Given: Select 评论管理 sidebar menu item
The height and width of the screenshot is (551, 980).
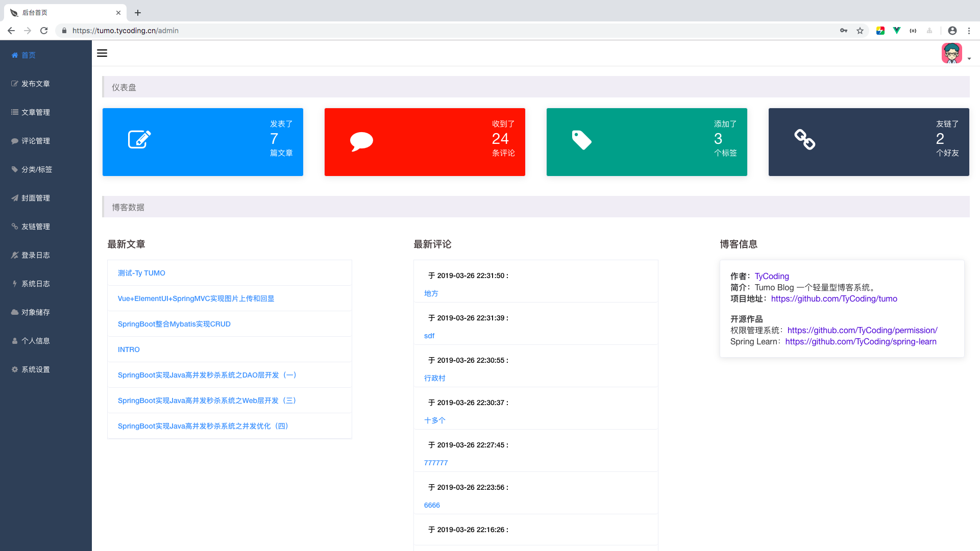Looking at the screenshot, I should [35, 141].
